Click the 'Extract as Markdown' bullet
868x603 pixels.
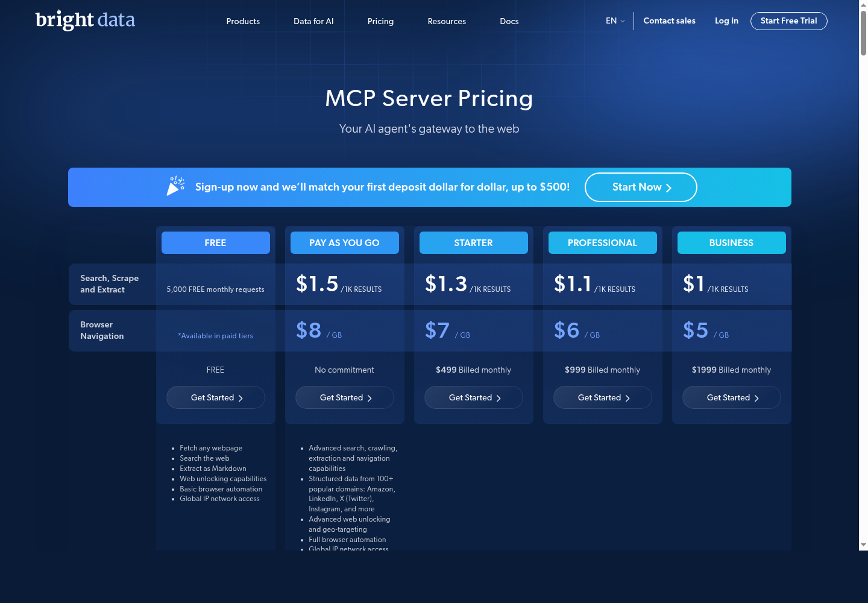(x=213, y=469)
